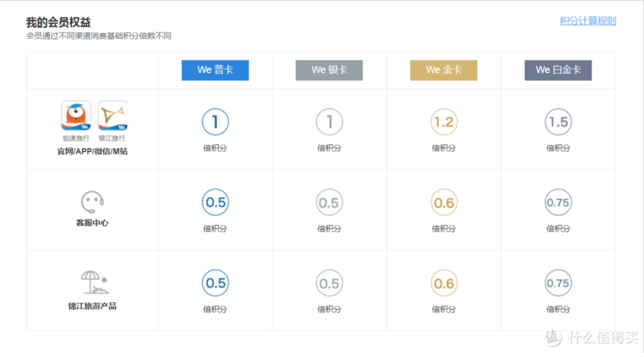Click the gray 0.5 circle in 客服中心 row
This screenshot has height=353, width=644.
point(329,203)
